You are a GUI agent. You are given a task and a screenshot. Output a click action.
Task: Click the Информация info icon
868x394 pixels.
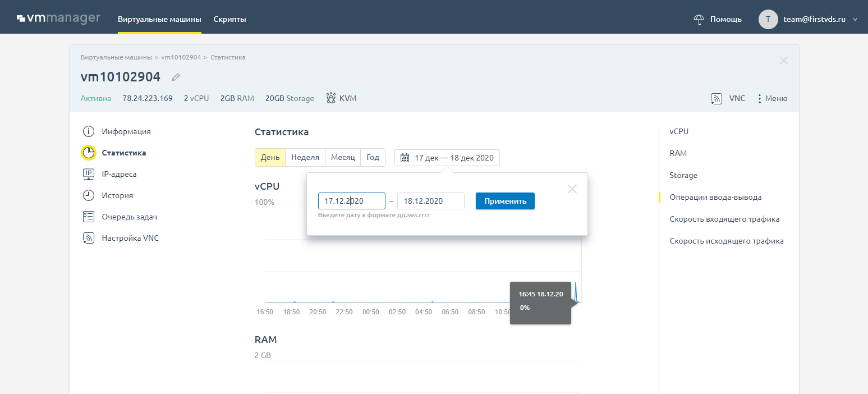pyautogui.click(x=88, y=131)
